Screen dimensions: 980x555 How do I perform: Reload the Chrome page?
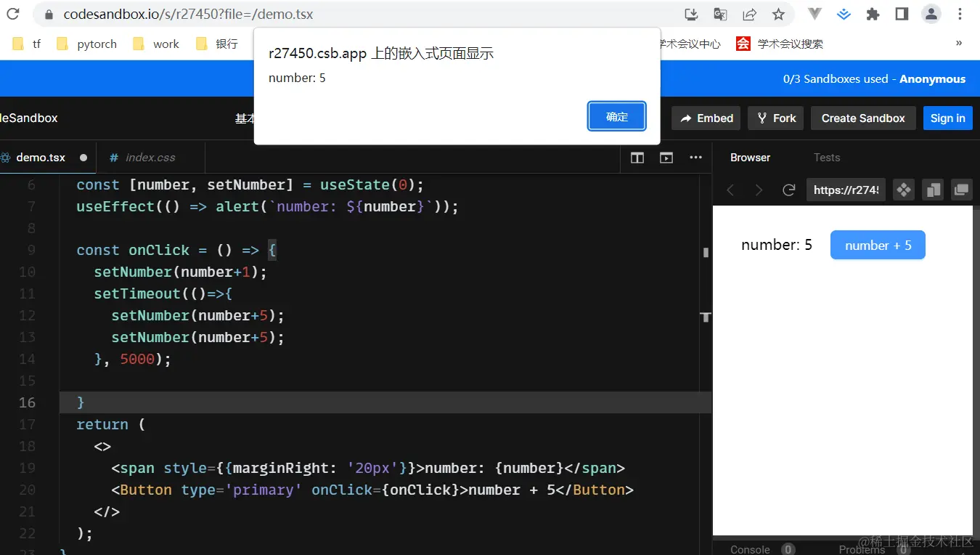pos(12,14)
